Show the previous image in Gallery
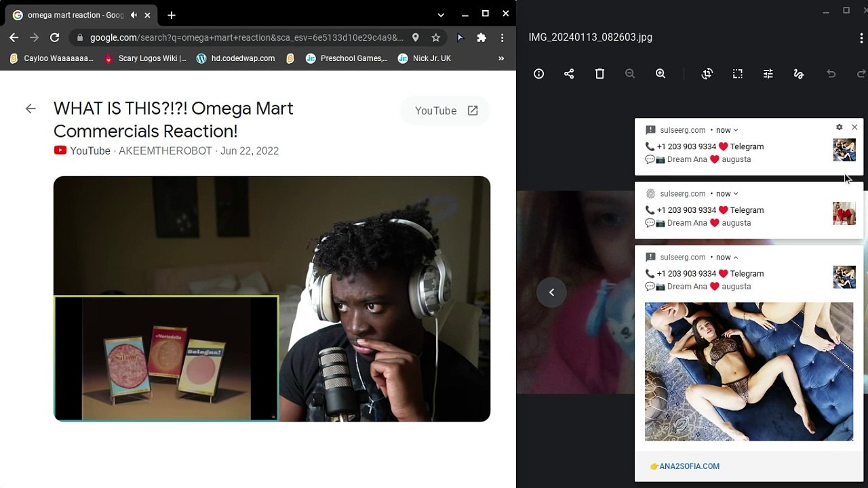The image size is (868, 488). tap(551, 292)
